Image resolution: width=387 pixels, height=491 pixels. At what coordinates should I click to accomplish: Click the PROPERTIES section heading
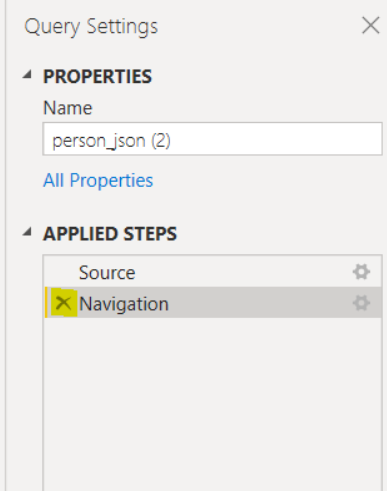[97, 77]
